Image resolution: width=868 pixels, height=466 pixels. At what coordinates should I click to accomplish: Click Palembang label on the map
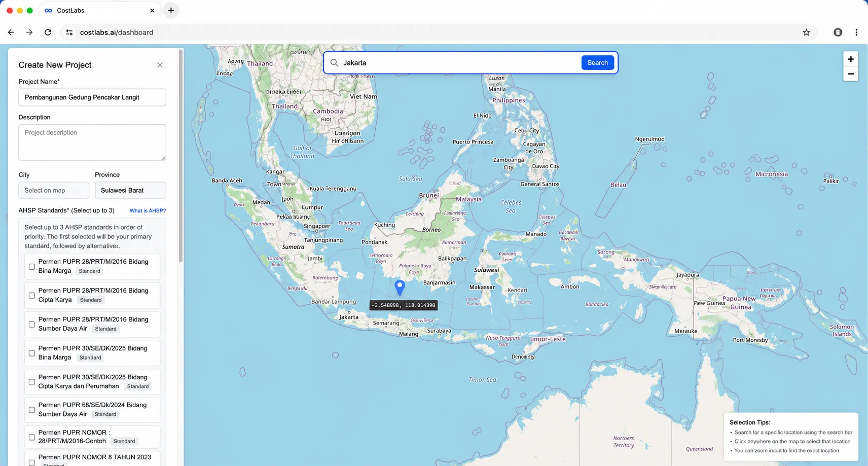point(325,278)
